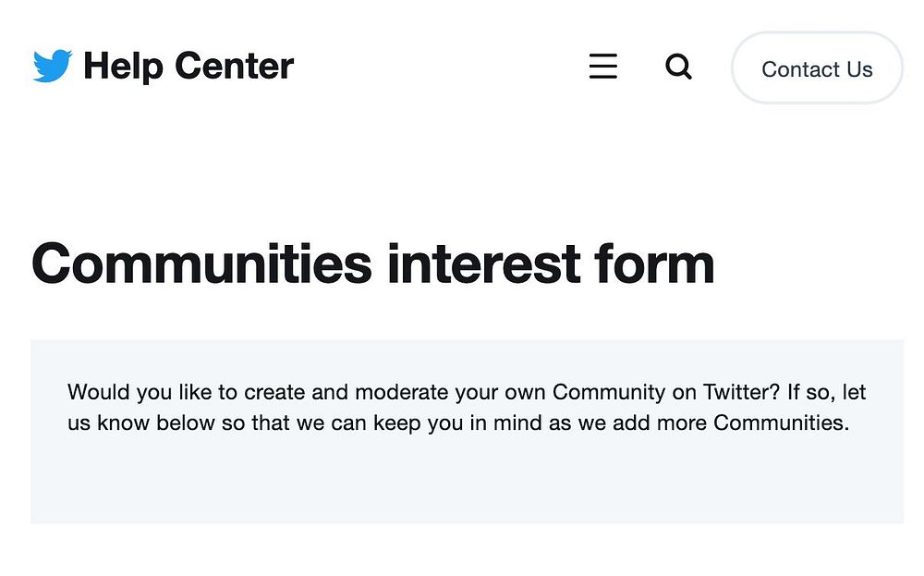Click the word "Communities." ending the description

(x=781, y=423)
